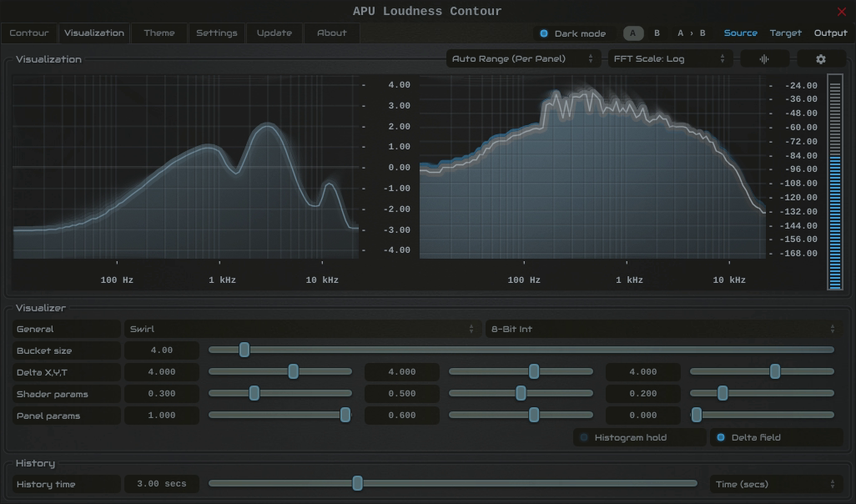Screen dimensions: 856x504
Task: Open Auto Range (Per Panel) dropdown
Action: pyautogui.click(x=523, y=59)
